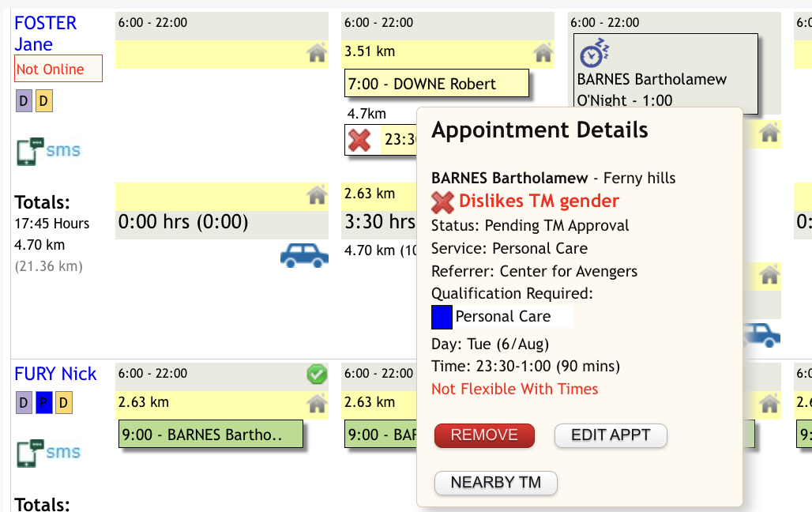Image resolution: width=812 pixels, height=512 pixels.
Task: Open FOSTER Jane's profile link
Action: pos(45,33)
